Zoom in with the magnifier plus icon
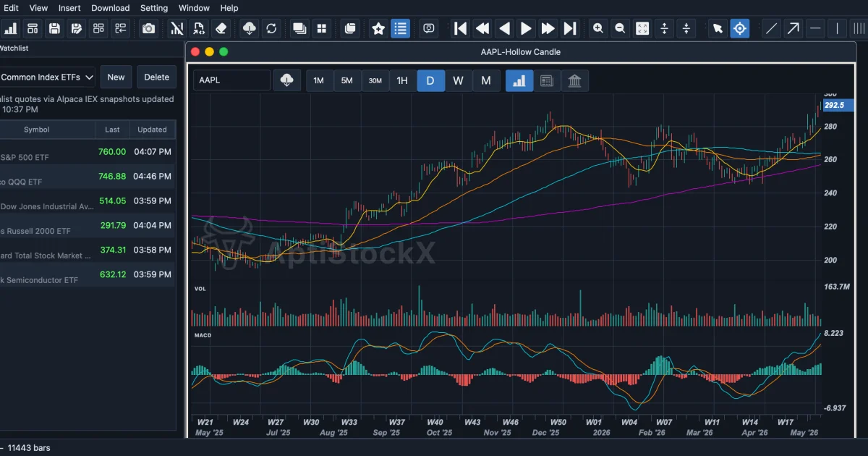The image size is (868, 456). (598, 28)
